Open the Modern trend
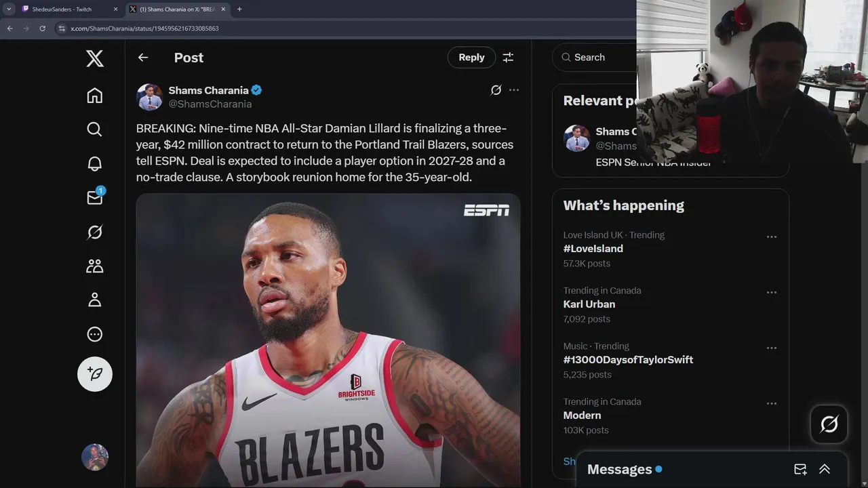The image size is (868, 488). [582, 415]
